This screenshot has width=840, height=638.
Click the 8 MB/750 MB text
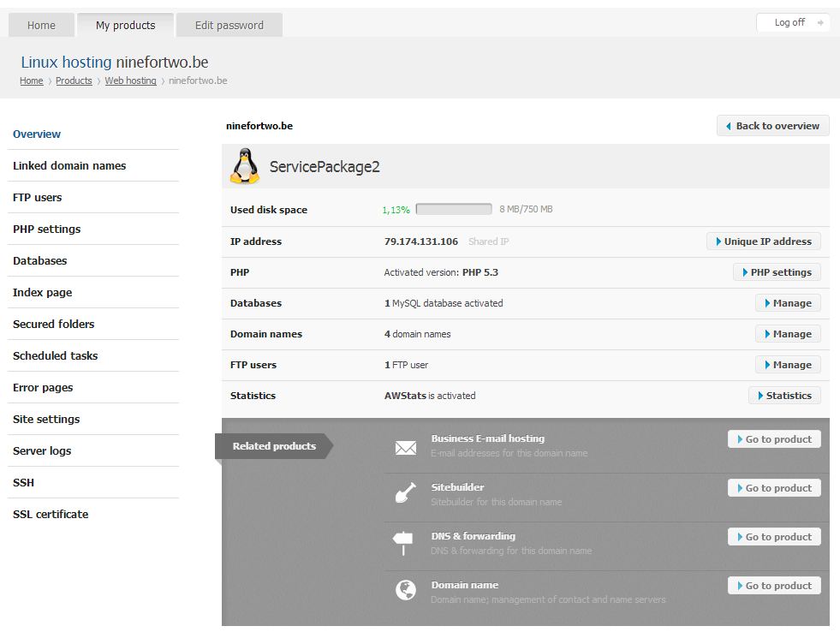(x=526, y=209)
